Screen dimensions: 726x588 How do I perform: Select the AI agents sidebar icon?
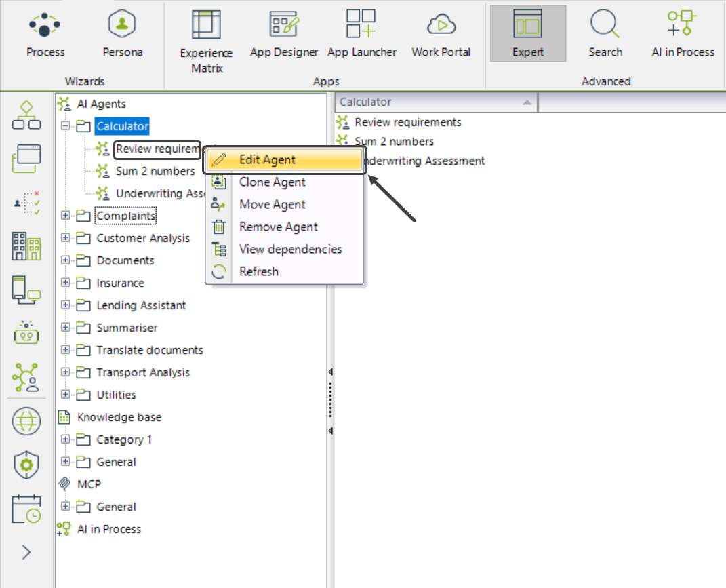[x=26, y=377]
